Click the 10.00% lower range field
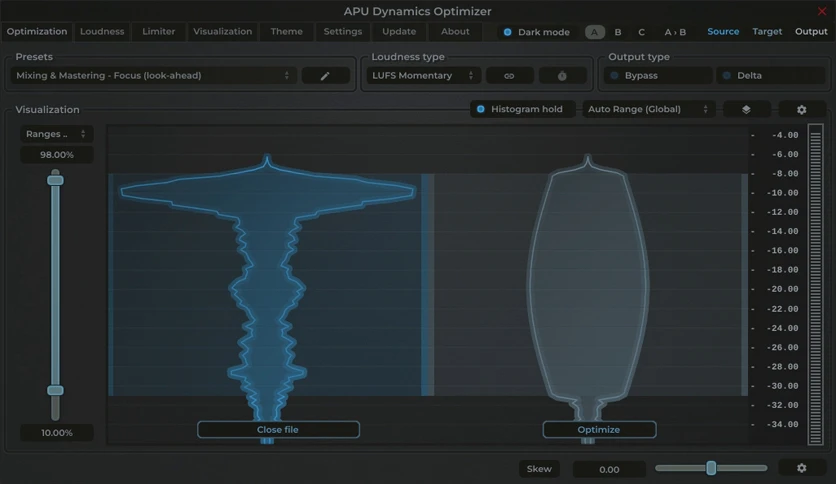The image size is (836, 484). point(57,433)
